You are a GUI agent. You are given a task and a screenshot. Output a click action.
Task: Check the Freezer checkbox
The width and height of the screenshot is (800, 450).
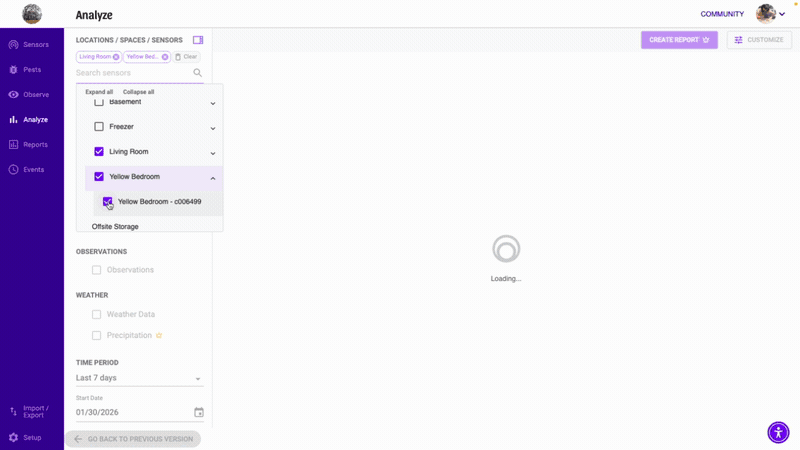click(99, 127)
